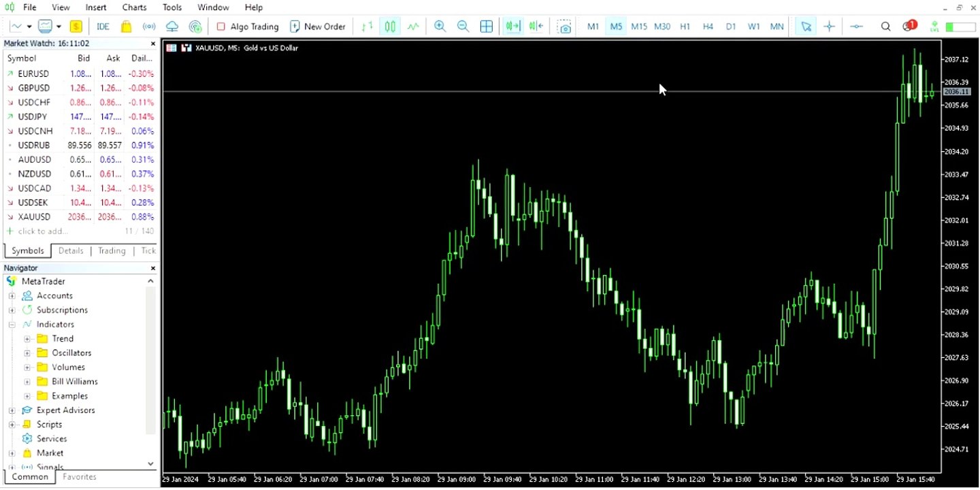The image size is (980, 490).
Task: Set timeframe to M30
Action: 662,27
